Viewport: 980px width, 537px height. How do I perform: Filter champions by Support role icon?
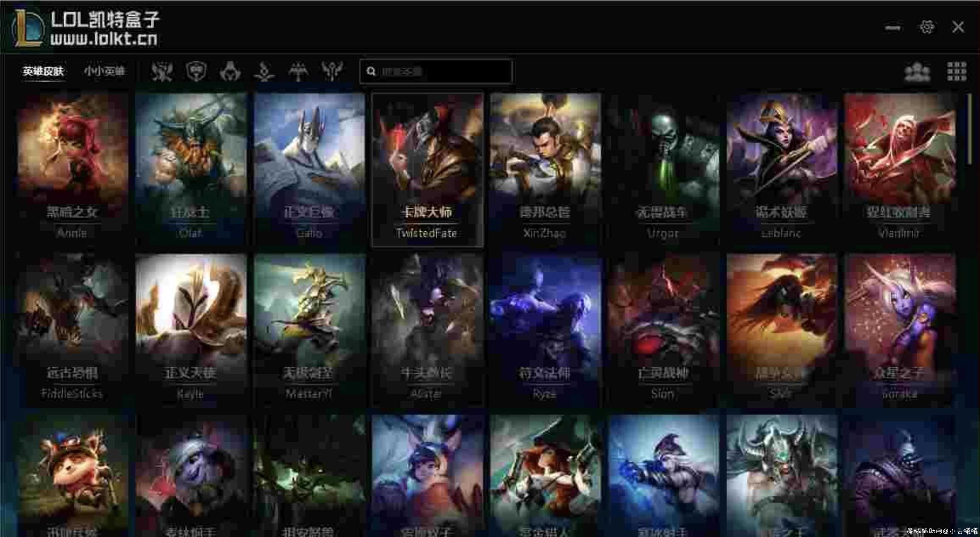tap(332, 71)
